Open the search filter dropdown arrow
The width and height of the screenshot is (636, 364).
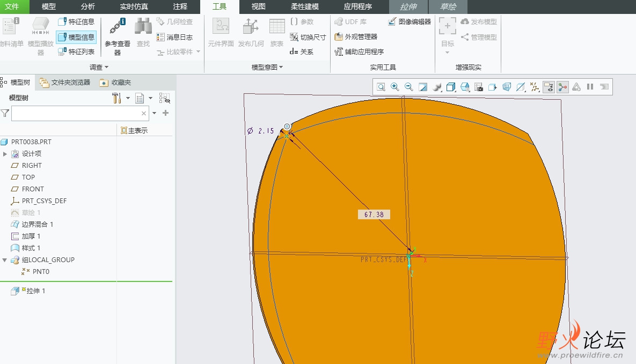(155, 113)
